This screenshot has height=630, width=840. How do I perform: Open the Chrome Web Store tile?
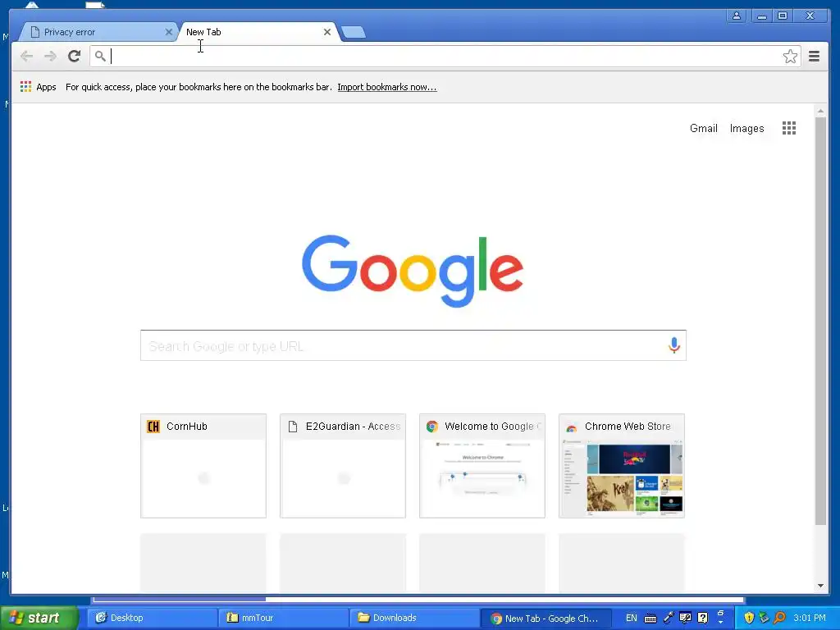[x=622, y=466]
